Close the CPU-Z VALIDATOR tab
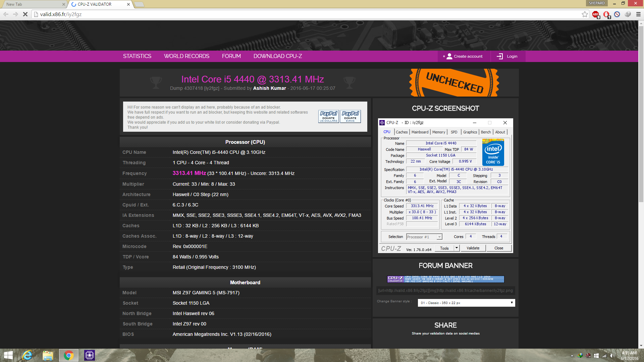The width and height of the screenshot is (644, 362). point(128,4)
